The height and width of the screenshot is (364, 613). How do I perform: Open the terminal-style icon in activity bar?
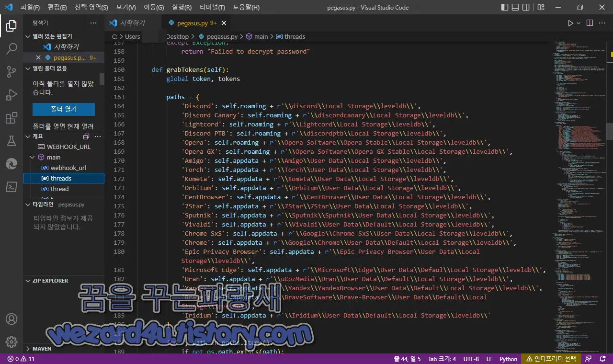click(x=11, y=187)
